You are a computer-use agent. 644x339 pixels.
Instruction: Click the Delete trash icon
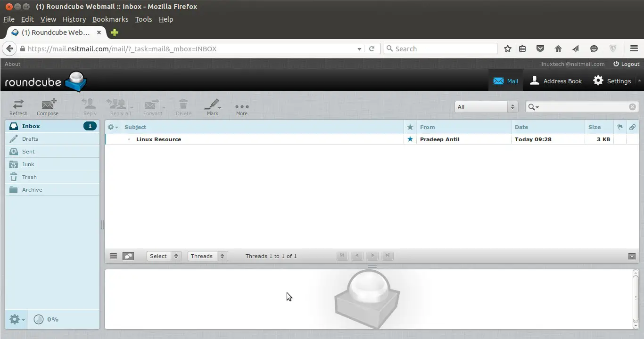pyautogui.click(x=183, y=107)
